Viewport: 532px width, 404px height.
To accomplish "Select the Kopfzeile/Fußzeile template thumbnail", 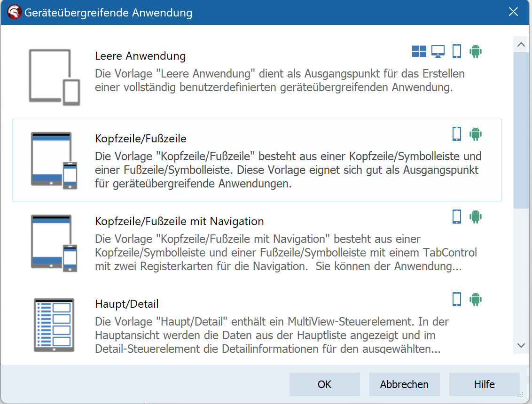I will (x=54, y=160).
